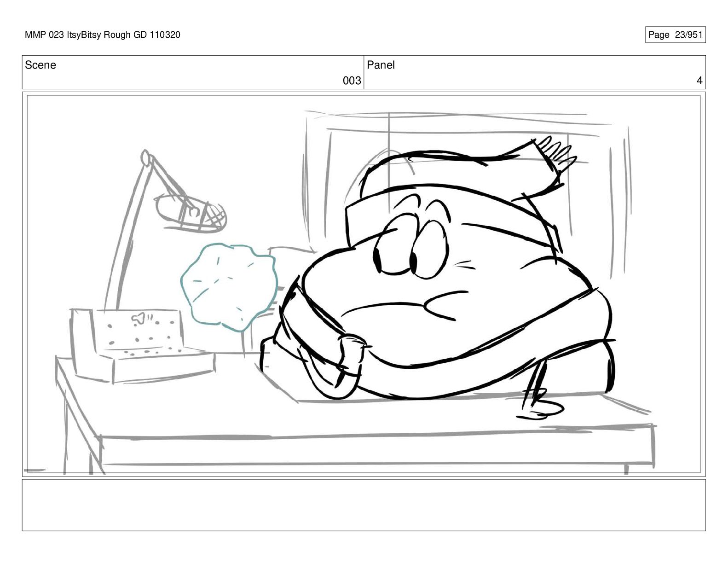The height and width of the screenshot is (564, 728).
Task: Click the 'Panel' header label
Action: 381,65
